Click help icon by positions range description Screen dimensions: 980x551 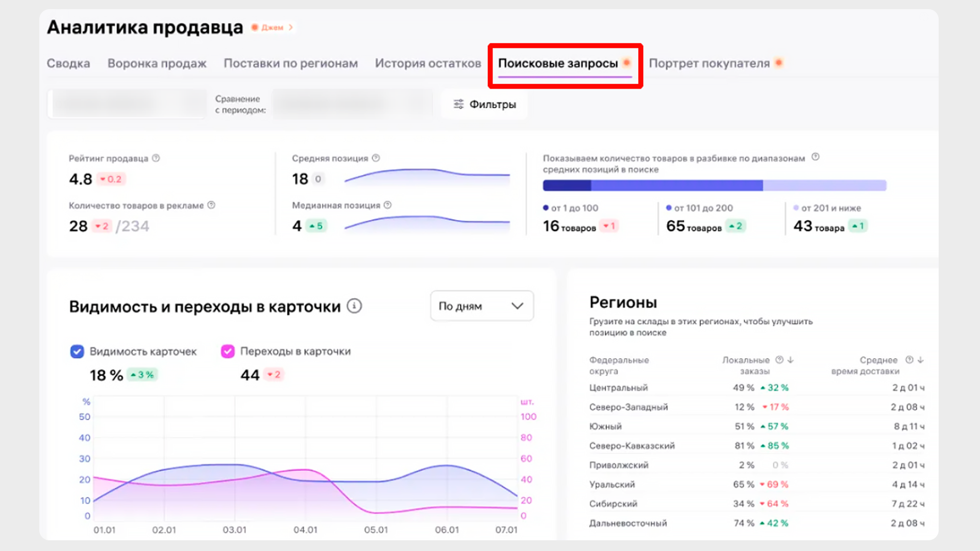tap(816, 157)
